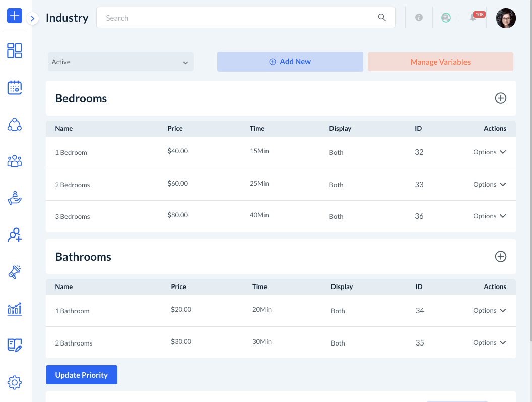The image size is (532, 402).
Task: Open the calendar icon in sidebar
Action: coord(15,87)
